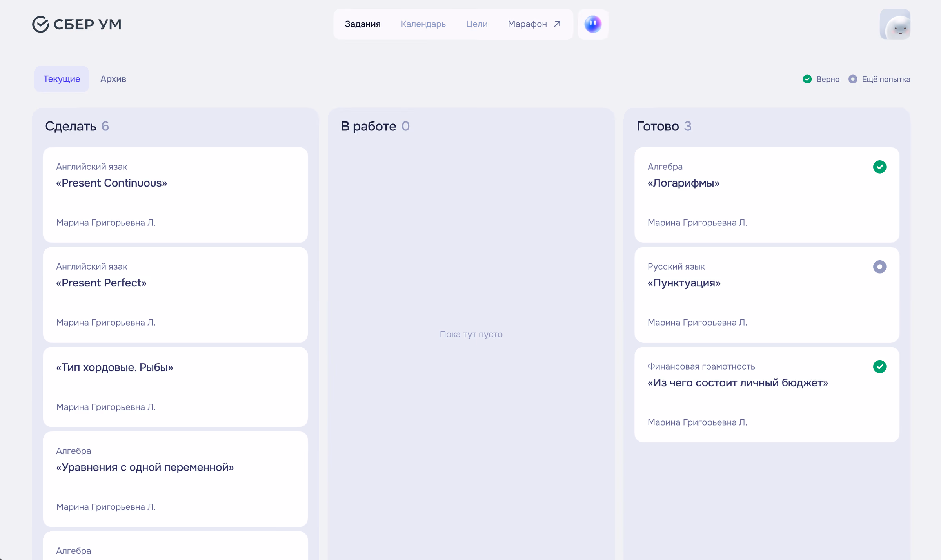The height and width of the screenshot is (560, 941).
Task: Click Финансовая грамотность subject label
Action: [x=701, y=366]
